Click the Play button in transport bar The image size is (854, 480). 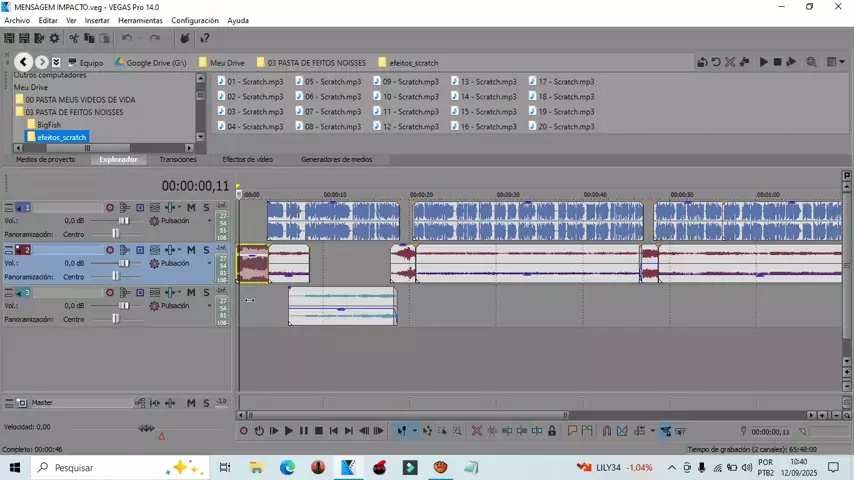(x=288, y=431)
